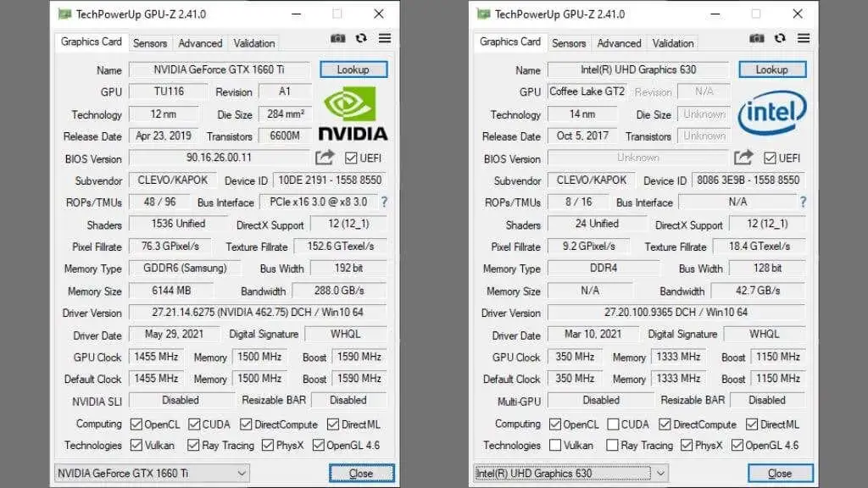Click the Bus Width value 128 bit

click(768, 269)
